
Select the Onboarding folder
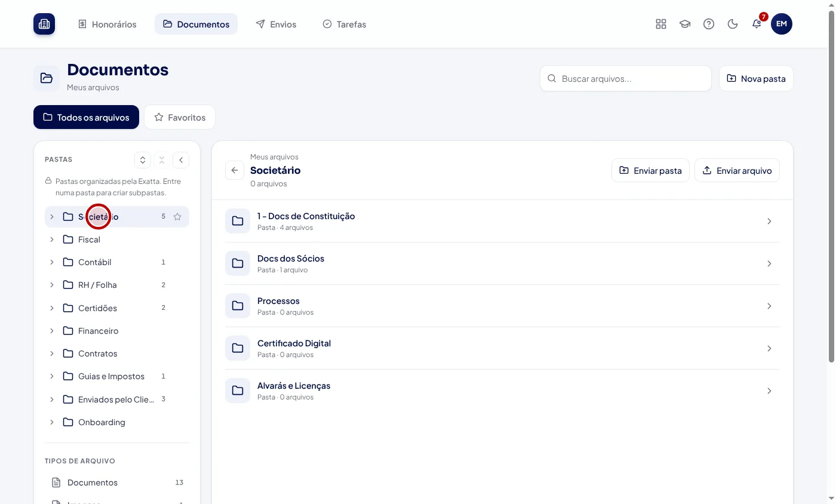tap(117, 422)
